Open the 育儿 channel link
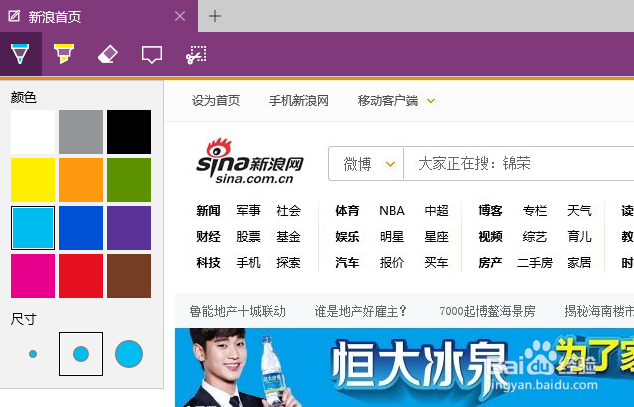Screen dimensions: 634x407 [579, 236]
